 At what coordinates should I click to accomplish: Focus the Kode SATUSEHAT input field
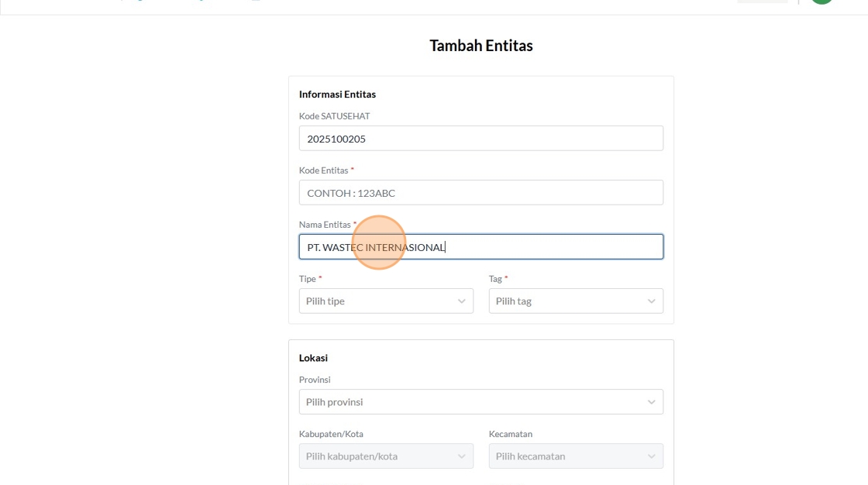(x=480, y=139)
